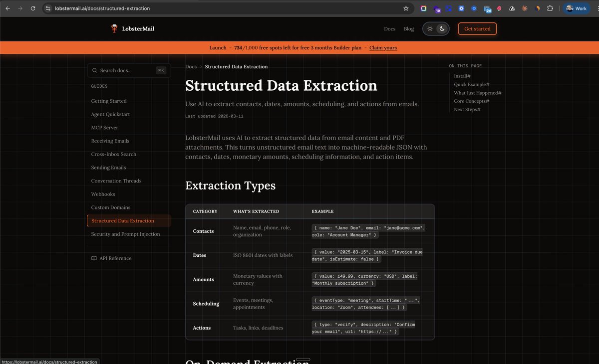Open the Getting Started guide

point(109,101)
